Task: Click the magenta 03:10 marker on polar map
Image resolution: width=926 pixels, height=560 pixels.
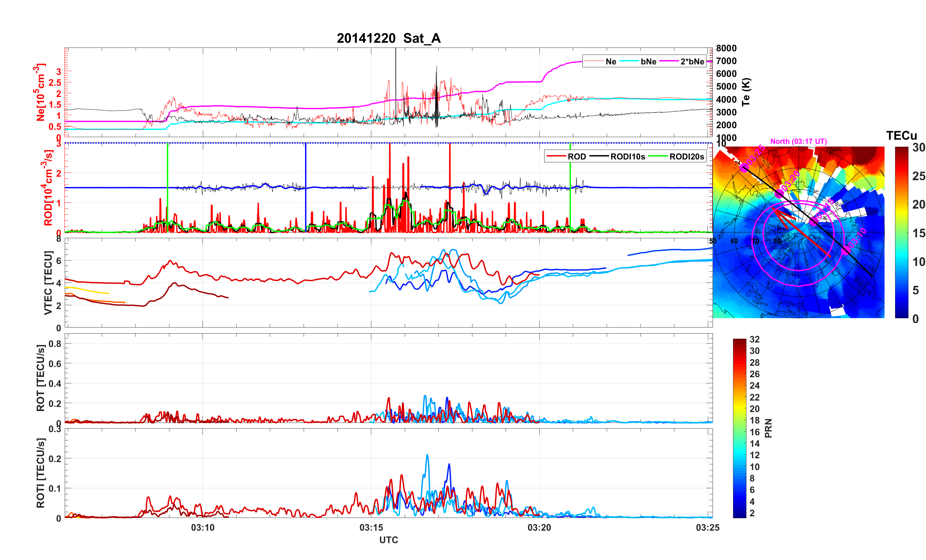Action: (846, 250)
